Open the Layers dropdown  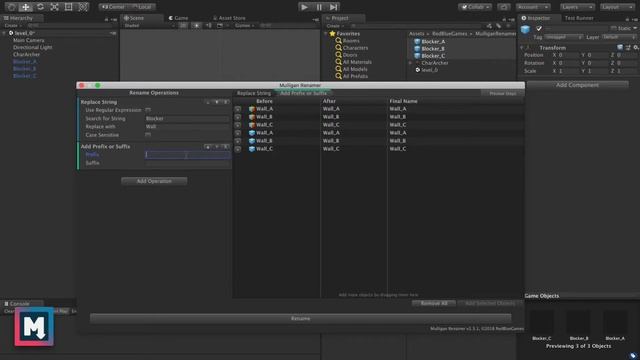[577, 7]
